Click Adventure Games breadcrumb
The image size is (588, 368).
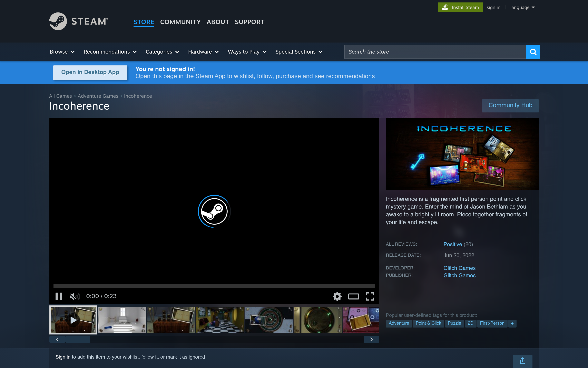98,96
